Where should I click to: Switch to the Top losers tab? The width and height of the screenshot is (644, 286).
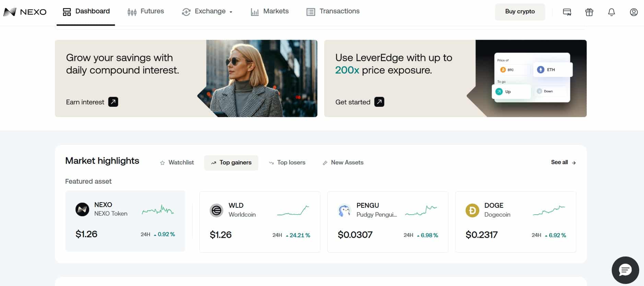coord(287,162)
